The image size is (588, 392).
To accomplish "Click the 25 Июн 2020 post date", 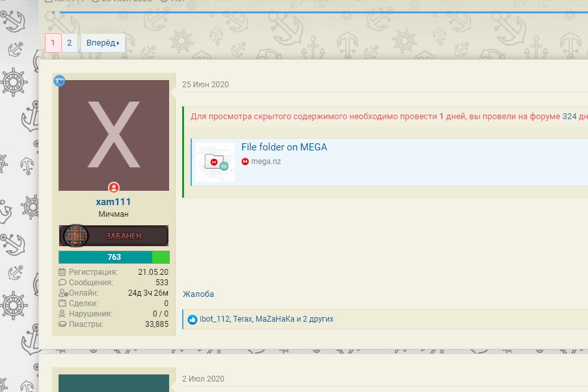I will (x=205, y=85).
